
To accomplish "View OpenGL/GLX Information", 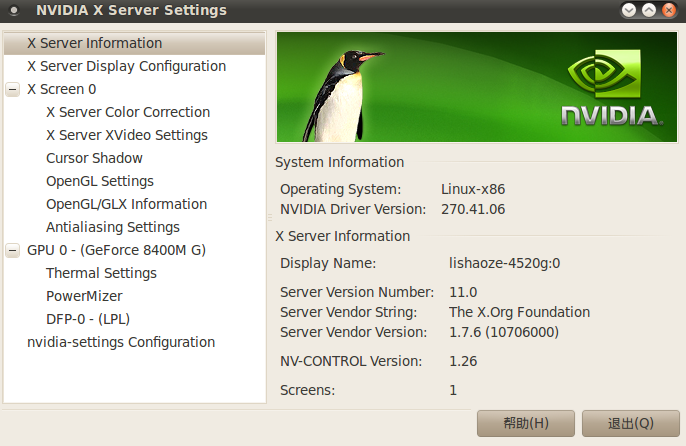I will tap(126, 204).
